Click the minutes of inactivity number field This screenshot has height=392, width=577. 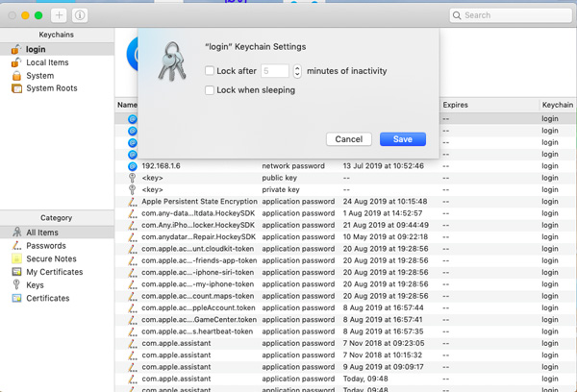click(x=275, y=71)
